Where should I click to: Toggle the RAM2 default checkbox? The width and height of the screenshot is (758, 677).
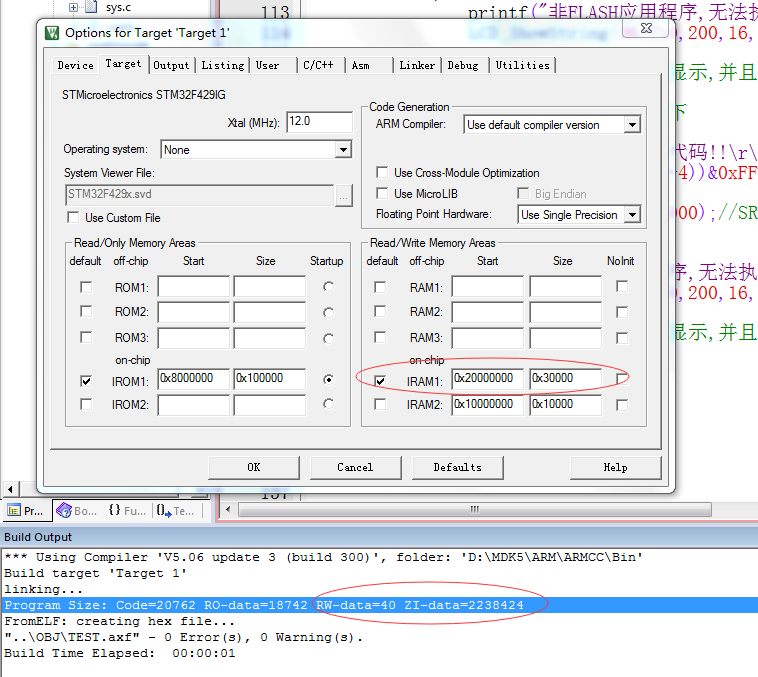[x=380, y=311]
